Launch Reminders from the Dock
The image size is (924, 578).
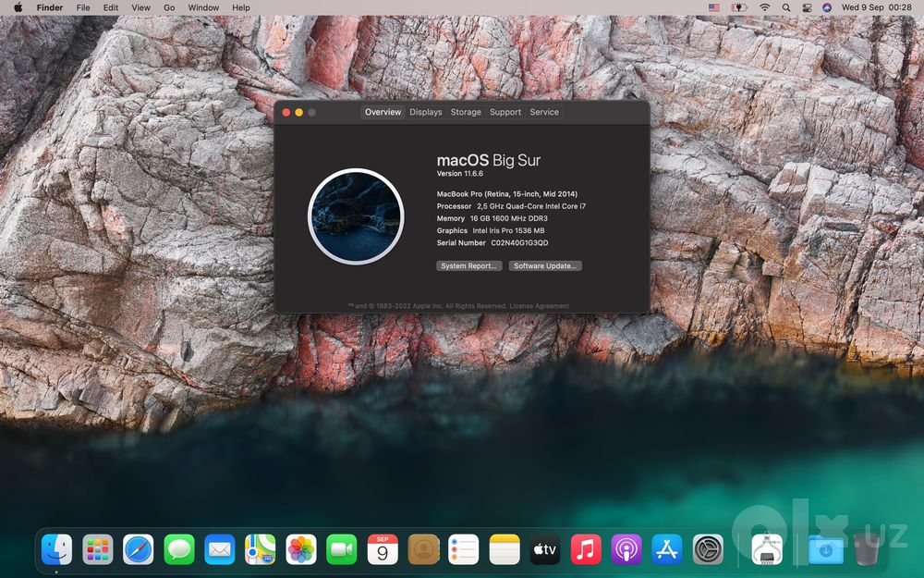(464, 549)
